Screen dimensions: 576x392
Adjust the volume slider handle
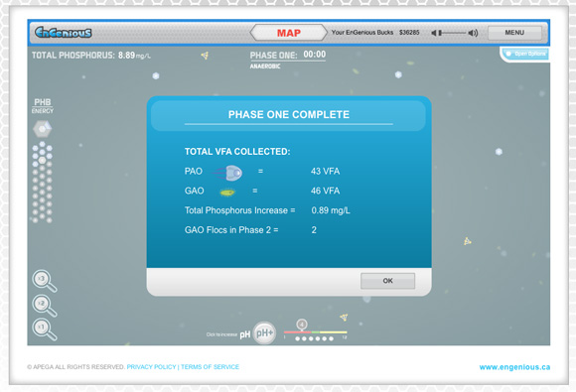440,33
